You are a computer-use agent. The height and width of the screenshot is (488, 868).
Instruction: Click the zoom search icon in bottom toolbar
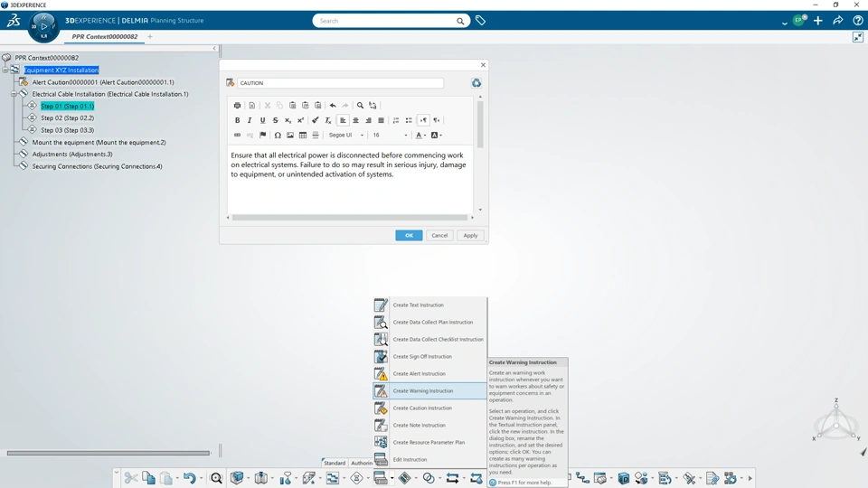tap(216, 478)
